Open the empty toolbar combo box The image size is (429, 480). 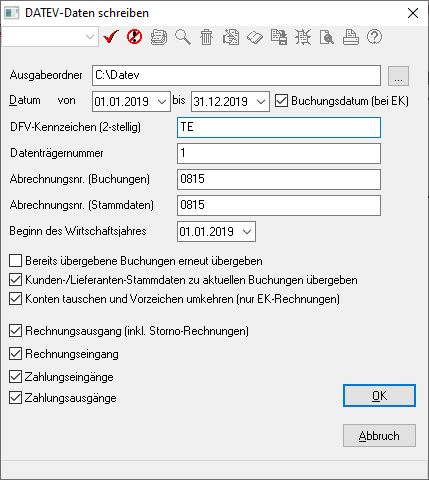click(x=50, y=37)
